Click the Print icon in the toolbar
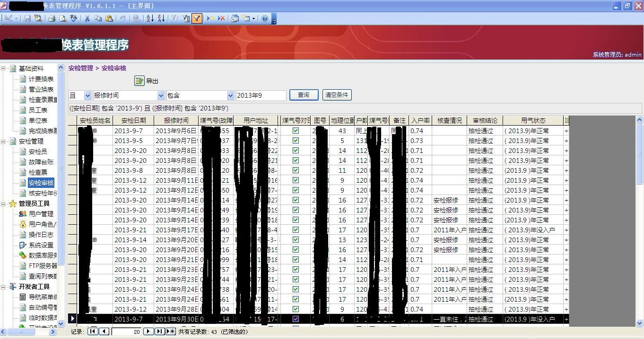 51,18
